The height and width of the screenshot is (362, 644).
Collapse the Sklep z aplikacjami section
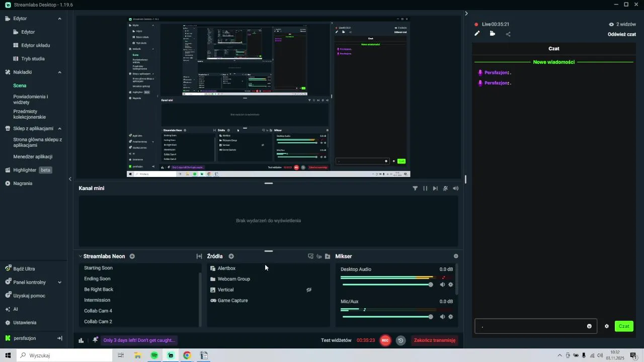pos(59,129)
